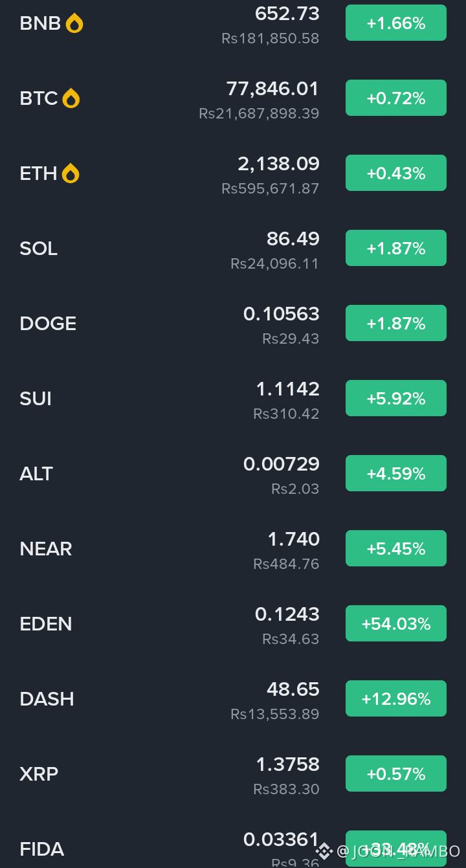The height and width of the screenshot is (868, 466).
Task: Tap the Binance logo in the watermark
Action: pos(325,850)
